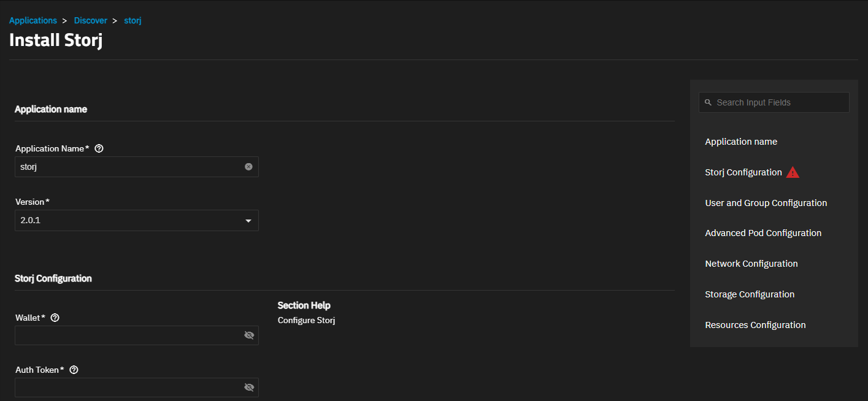Jump to Network Configuration section

pyautogui.click(x=751, y=264)
